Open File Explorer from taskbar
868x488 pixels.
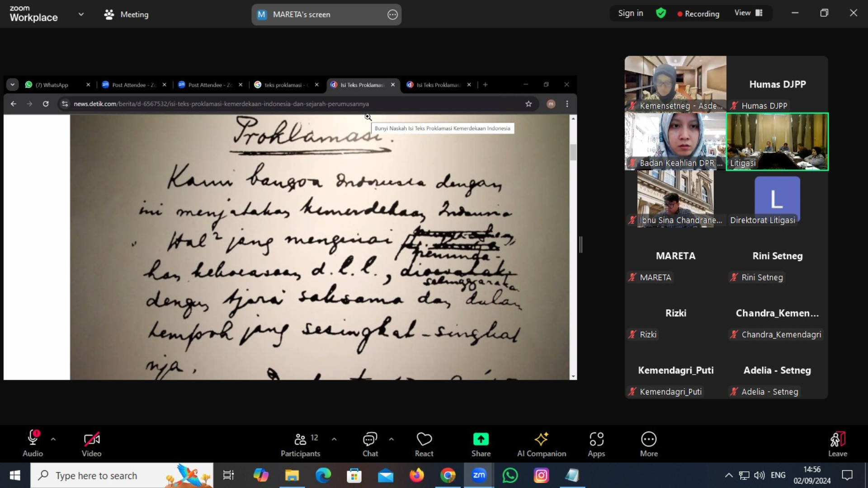292,475
